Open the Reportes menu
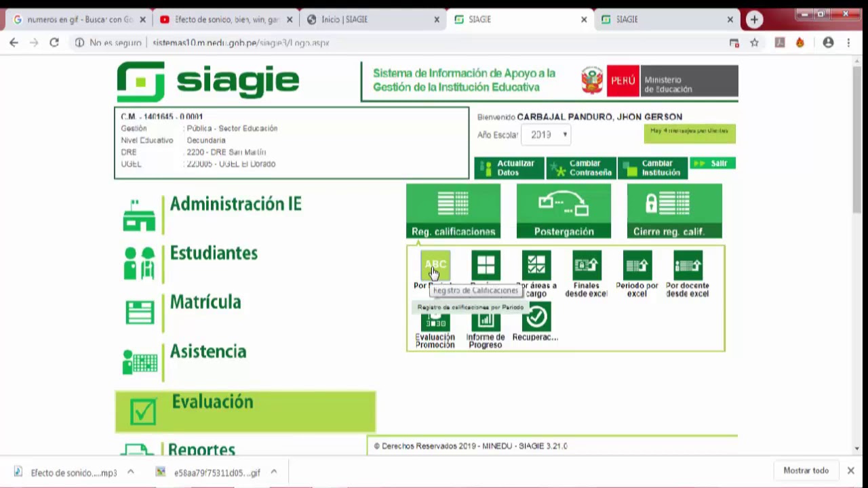 click(201, 449)
